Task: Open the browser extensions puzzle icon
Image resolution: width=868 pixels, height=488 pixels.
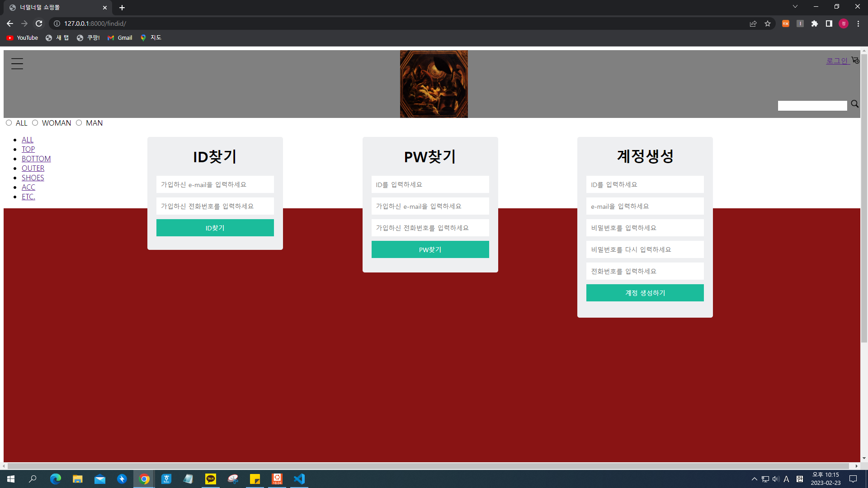Action: (x=814, y=23)
